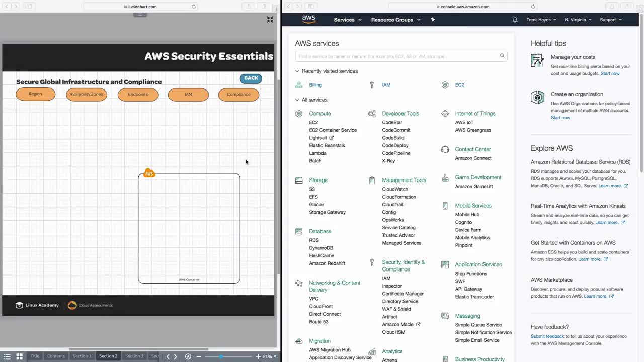
Task: Open the Resource Groups dropdown
Action: [395, 20]
